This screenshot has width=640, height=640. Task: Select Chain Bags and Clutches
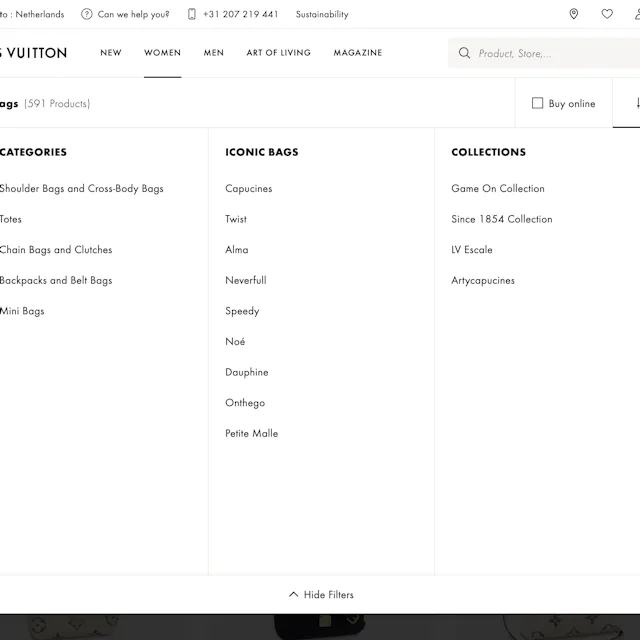pyautogui.click(x=56, y=249)
